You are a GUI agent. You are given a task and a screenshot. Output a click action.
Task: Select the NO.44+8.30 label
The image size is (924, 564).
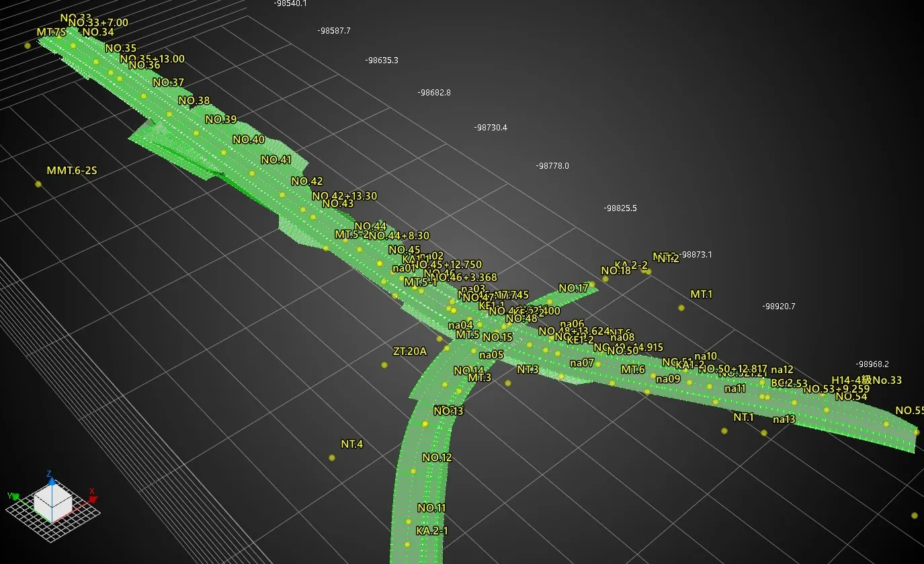click(x=398, y=236)
